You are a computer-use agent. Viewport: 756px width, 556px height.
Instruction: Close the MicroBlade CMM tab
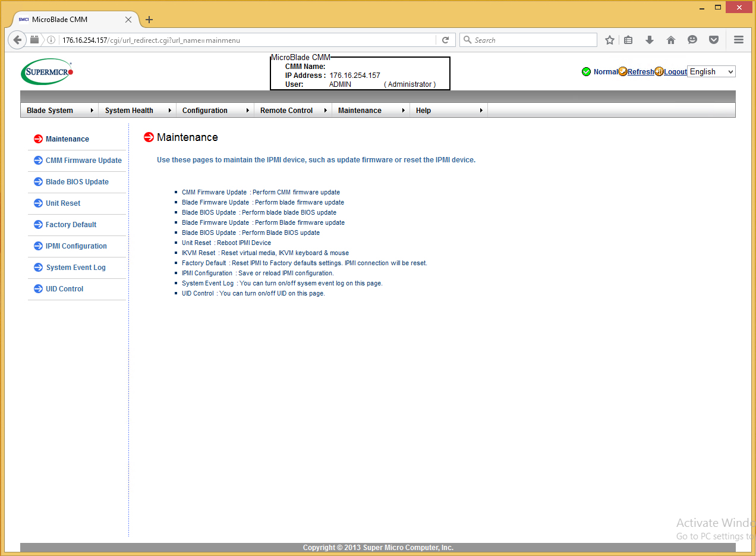[x=128, y=20]
